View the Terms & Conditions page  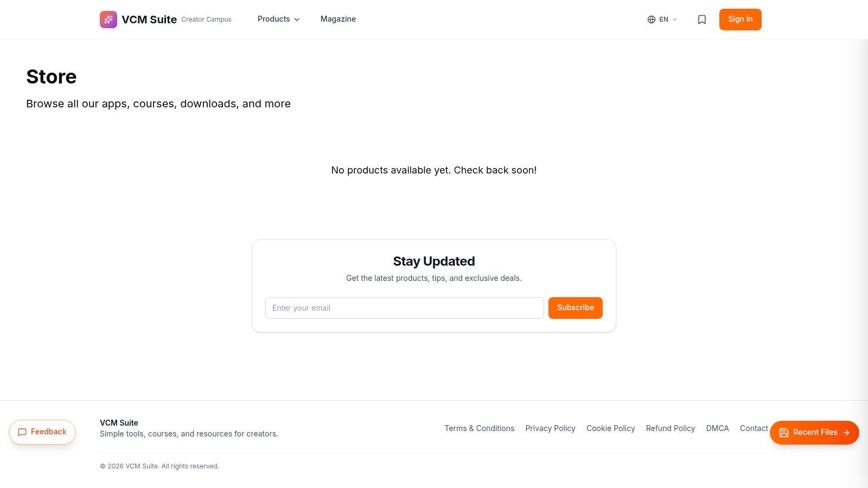tap(479, 428)
